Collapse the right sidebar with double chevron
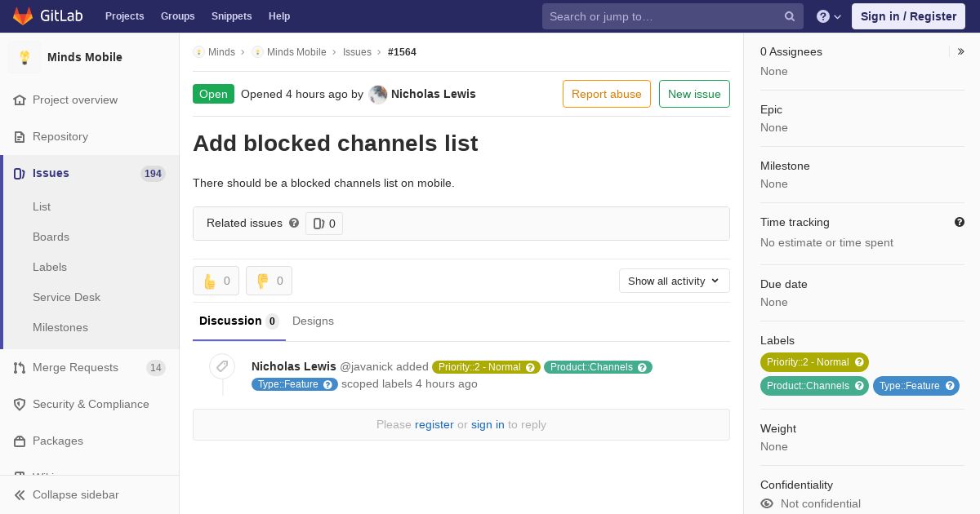 click(961, 51)
